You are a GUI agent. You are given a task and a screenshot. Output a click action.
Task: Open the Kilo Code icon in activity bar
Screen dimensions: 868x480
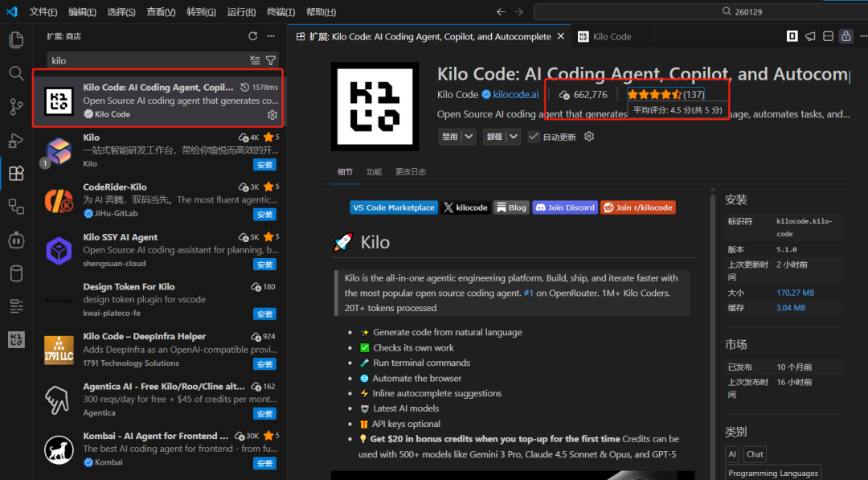[16, 339]
